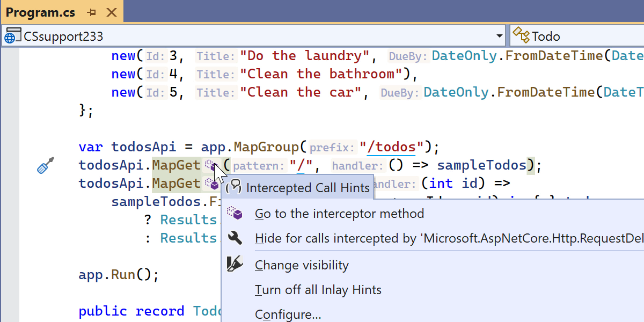Click the pen icon beside Change visibility
The image size is (644, 322).
[x=235, y=265]
